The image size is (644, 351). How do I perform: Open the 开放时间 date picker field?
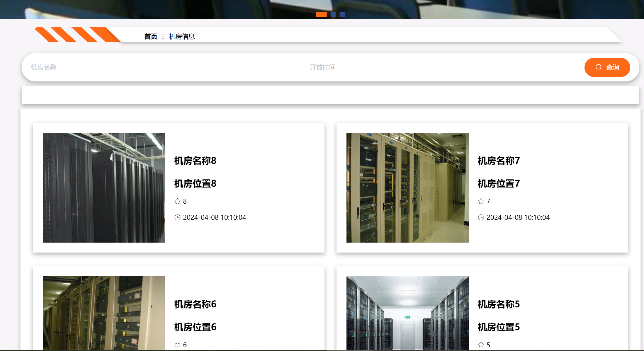click(322, 67)
